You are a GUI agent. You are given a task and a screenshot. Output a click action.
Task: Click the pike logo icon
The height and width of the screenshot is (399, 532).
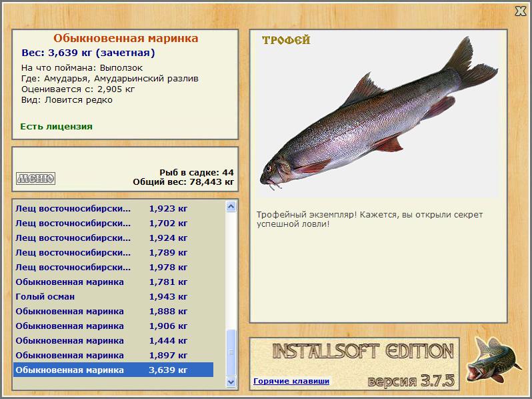click(x=493, y=360)
